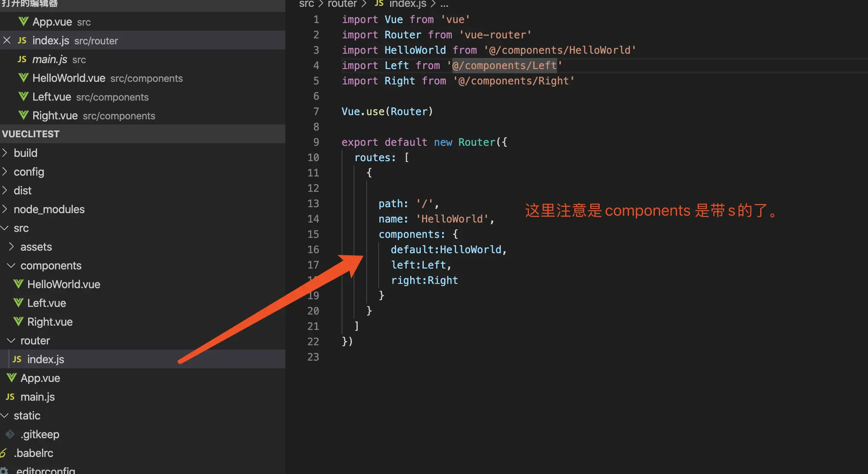Click the Left import path on line 4

click(x=504, y=65)
